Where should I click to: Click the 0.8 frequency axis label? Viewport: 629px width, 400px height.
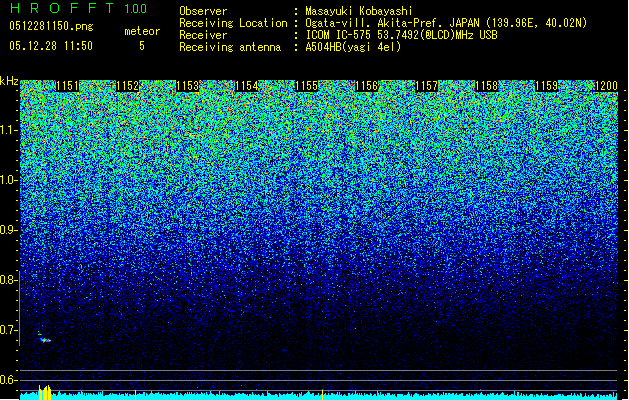click(x=8, y=280)
